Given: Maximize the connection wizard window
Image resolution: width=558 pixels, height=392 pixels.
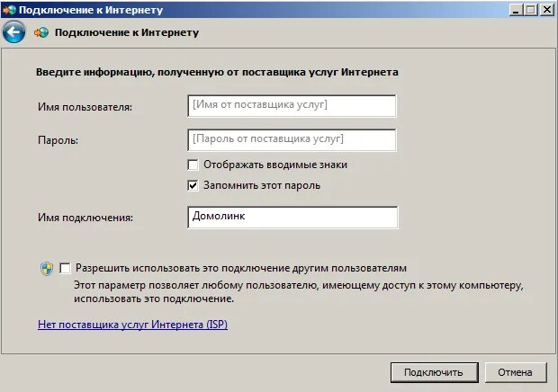Looking at the screenshot, I should tap(530, 10).
